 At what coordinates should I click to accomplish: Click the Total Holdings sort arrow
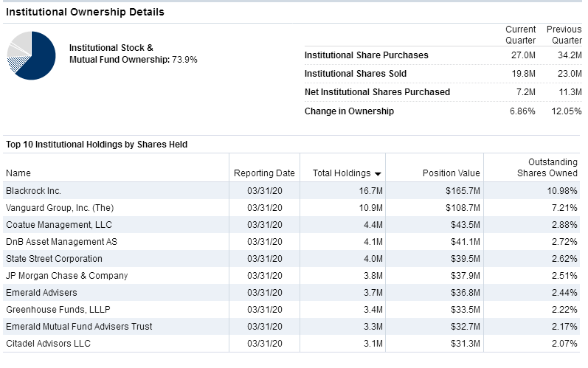click(x=378, y=173)
